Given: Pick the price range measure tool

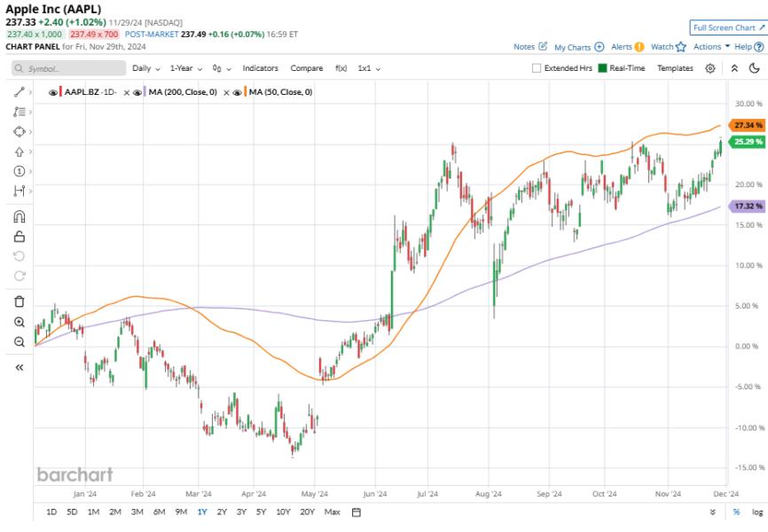Looking at the screenshot, I should coord(20,191).
